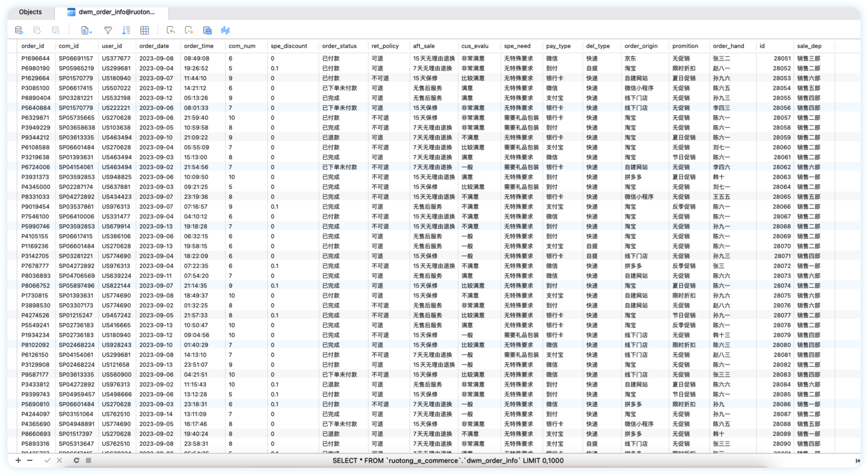Click the order_id cell P9399743
This screenshot has width=868, height=475.
pos(35,394)
